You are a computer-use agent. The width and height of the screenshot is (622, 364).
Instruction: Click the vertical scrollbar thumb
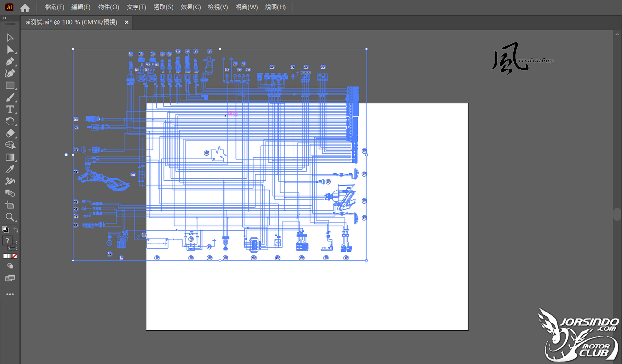617,214
